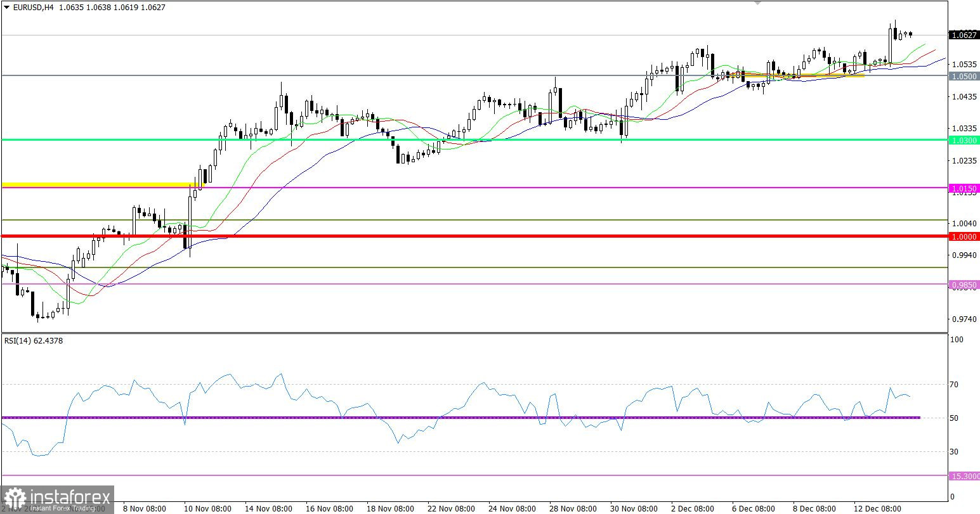980x514 pixels.
Task: Select the magenta horizontal line at 1.0150
Action: 474,188
